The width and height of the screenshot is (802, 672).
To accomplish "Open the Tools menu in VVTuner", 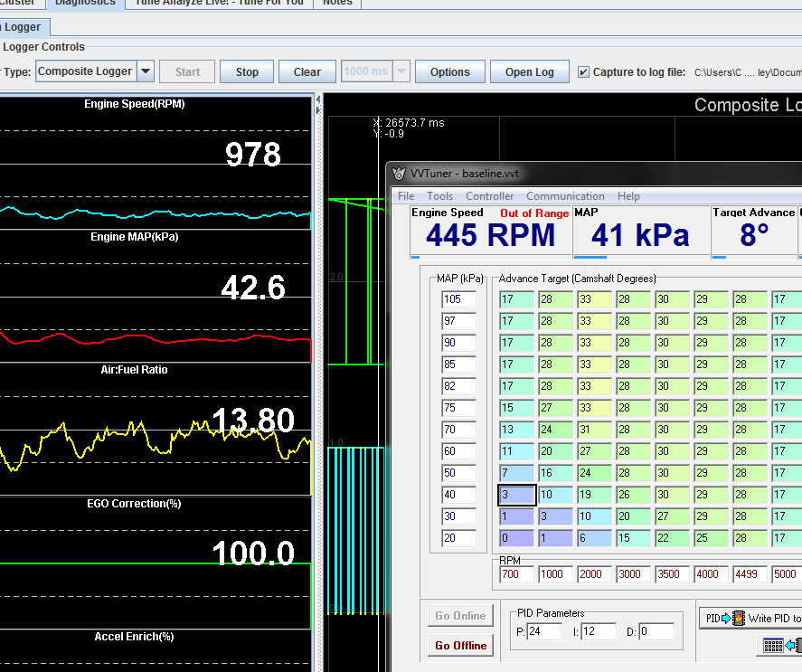I will click(x=440, y=196).
